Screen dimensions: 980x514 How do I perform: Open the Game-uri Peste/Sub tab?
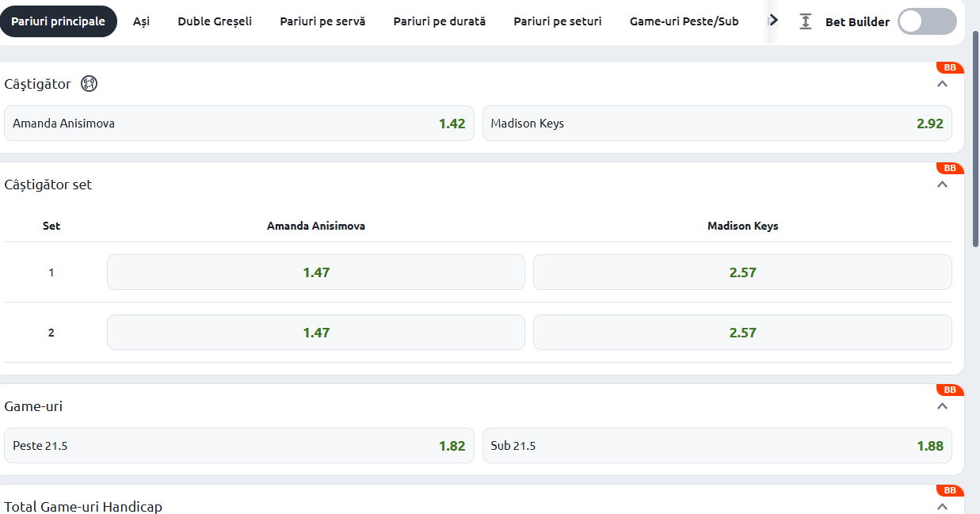684,21
